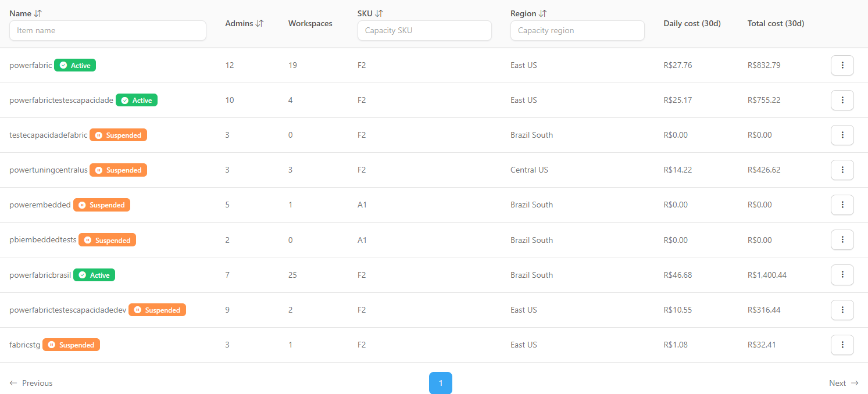Click the powertuningcentralus capacity name

pos(48,170)
